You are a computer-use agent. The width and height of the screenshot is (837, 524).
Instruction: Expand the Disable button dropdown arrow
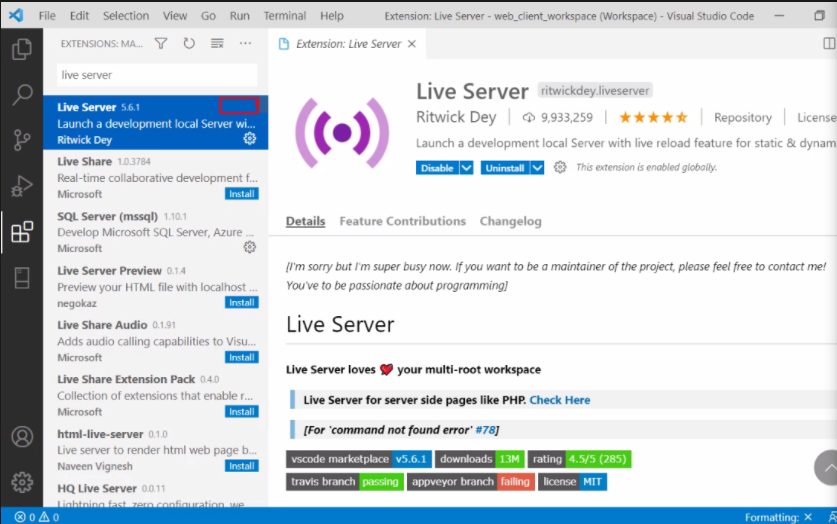pos(466,168)
